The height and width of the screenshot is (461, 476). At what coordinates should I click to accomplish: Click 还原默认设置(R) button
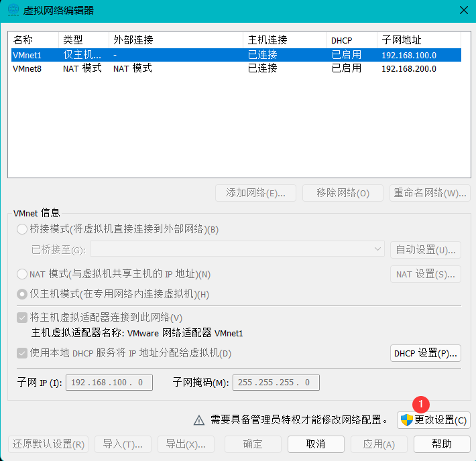click(x=48, y=444)
